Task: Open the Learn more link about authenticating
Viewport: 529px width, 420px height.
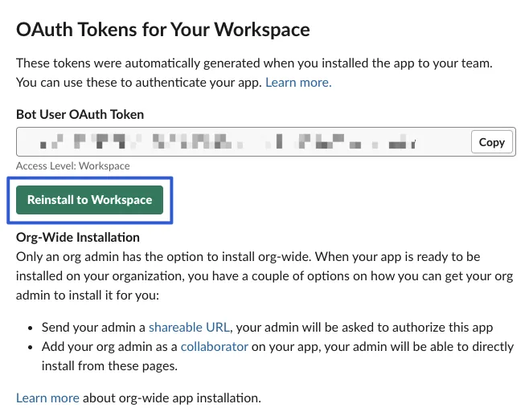Action: click(298, 82)
